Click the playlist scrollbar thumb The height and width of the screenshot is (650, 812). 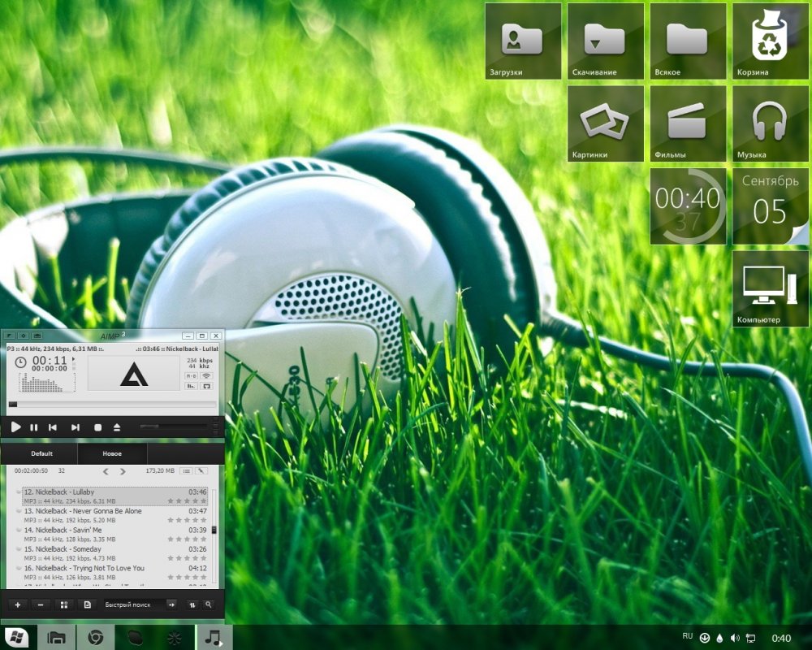pos(214,530)
